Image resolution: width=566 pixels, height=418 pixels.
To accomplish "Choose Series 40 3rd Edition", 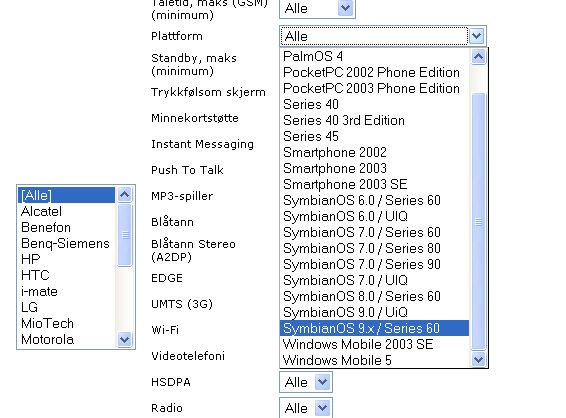I will pyautogui.click(x=375, y=120).
